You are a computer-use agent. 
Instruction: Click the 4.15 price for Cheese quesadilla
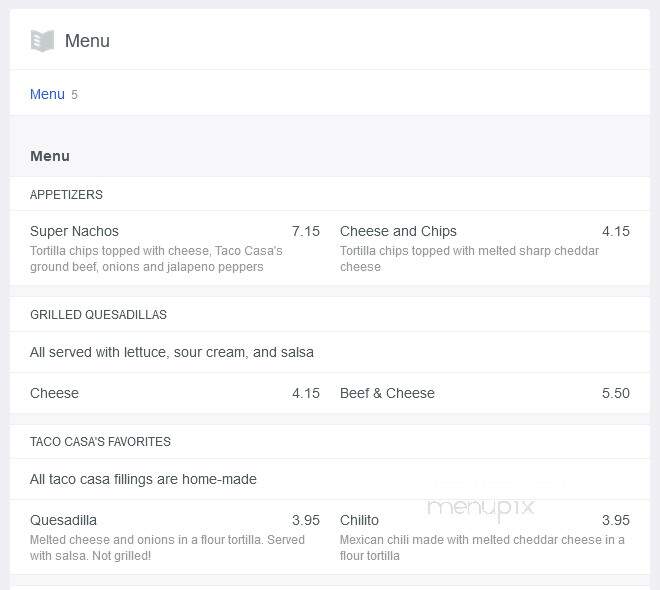(306, 393)
